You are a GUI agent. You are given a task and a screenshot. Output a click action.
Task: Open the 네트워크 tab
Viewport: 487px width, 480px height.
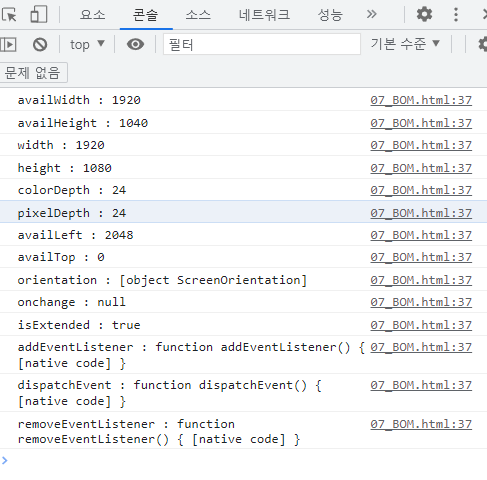264,15
